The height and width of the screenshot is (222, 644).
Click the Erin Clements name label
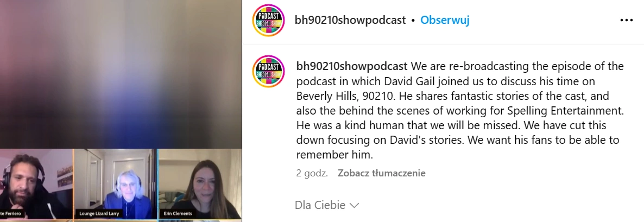click(x=178, y=214)
